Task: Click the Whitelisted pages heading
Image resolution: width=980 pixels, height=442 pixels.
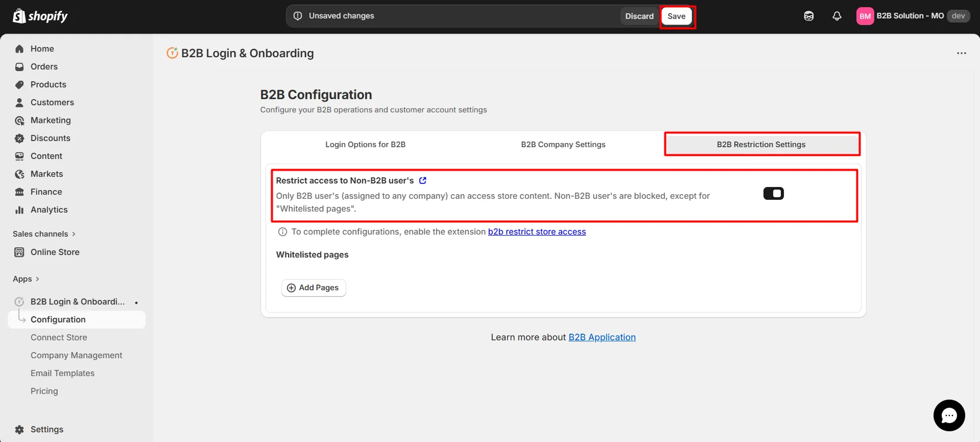Action: [x=313, y=254]
